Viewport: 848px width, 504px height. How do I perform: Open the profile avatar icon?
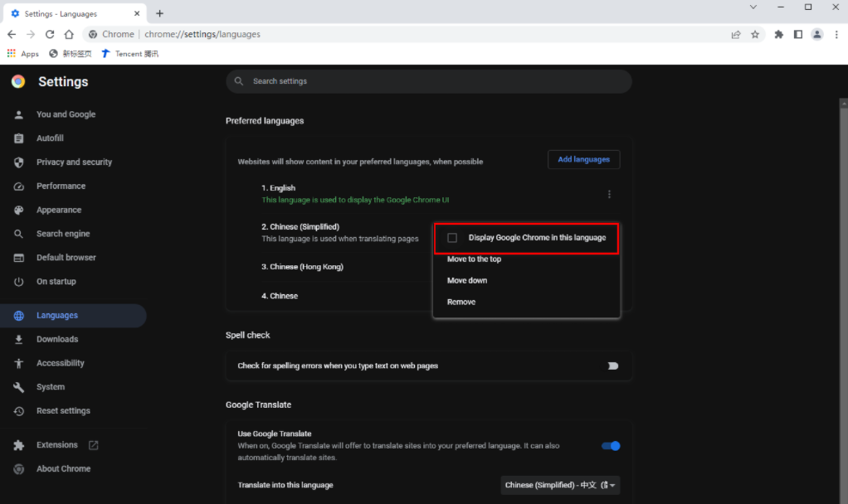(817, 34)
